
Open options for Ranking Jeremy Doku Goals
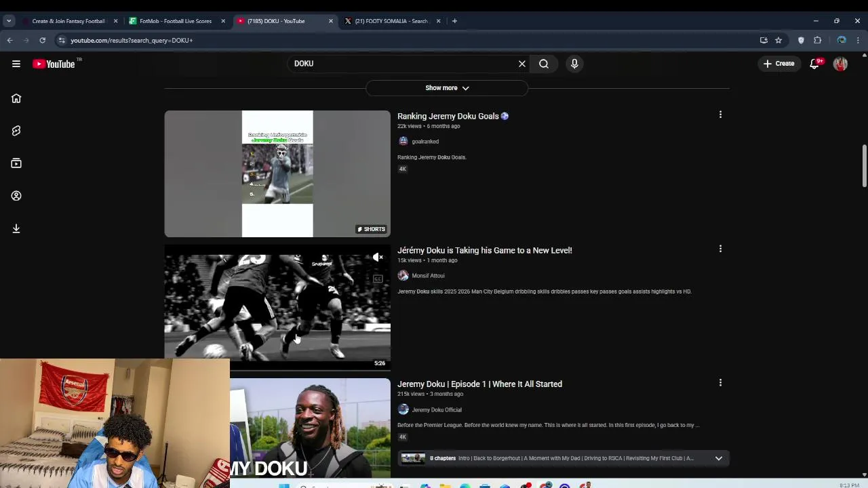[x=720, y=115]
